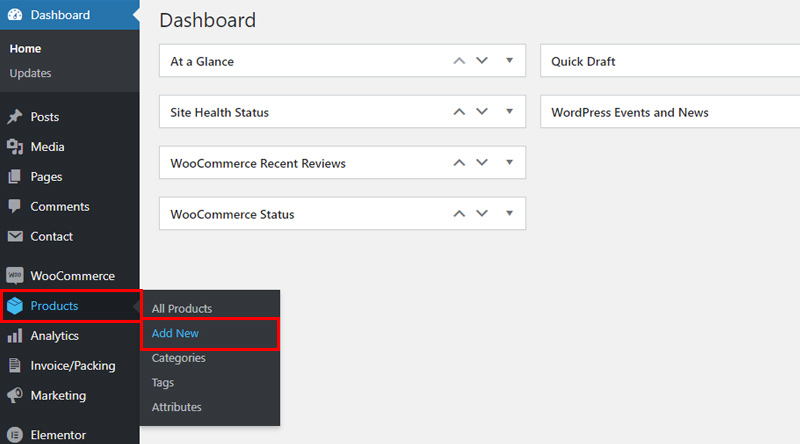Toggle the Site Health Status panel triangle
This screenshot has width=800, height=444.
point(509,111)
